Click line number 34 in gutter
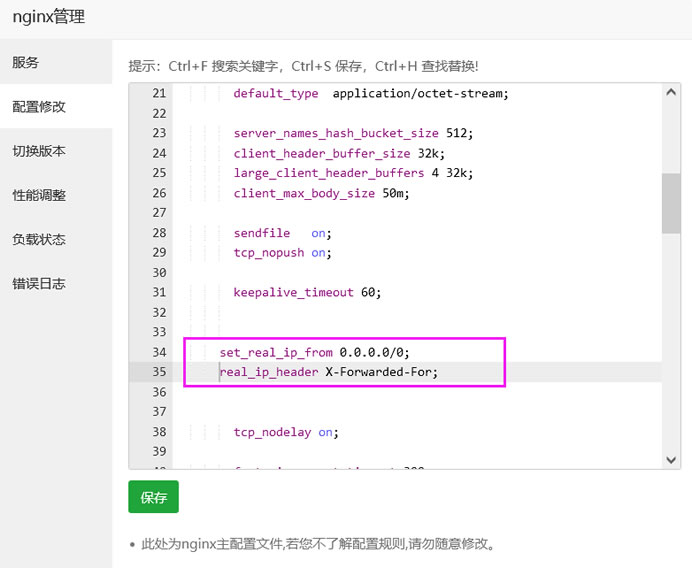The image size is (692, 568). [158, 353]
